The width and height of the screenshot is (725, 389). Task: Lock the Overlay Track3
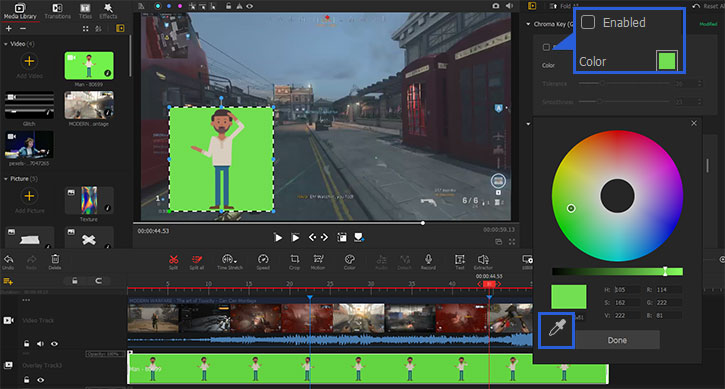pos(27,380)
